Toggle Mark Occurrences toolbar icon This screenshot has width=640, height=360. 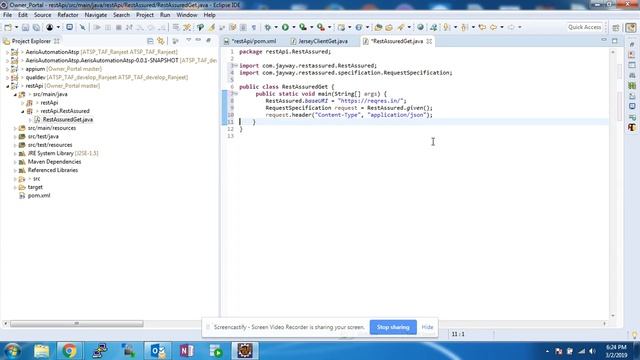pyautogui.click(x=211, y=27)
